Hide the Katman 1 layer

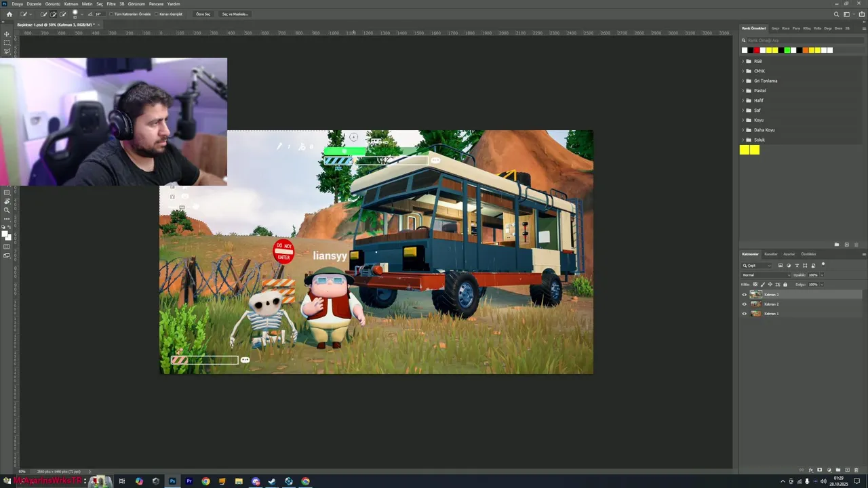pyautogui.click(x=744, y=314)
